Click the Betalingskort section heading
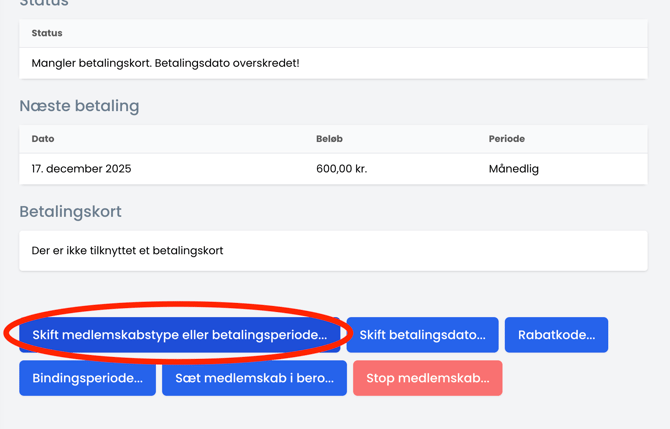This screenshot has width=670, height=429. pos(70,212)
